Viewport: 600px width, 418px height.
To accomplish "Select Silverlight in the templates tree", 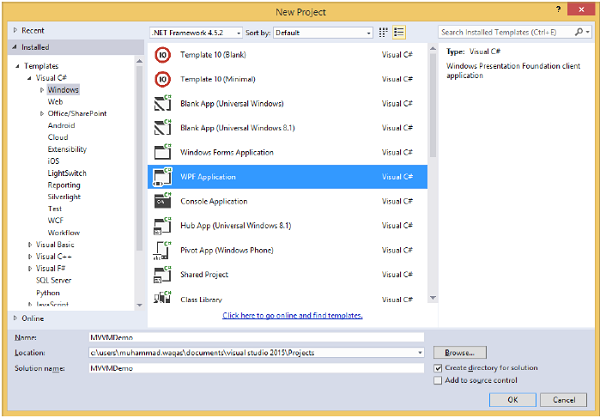I will [66, 195].
